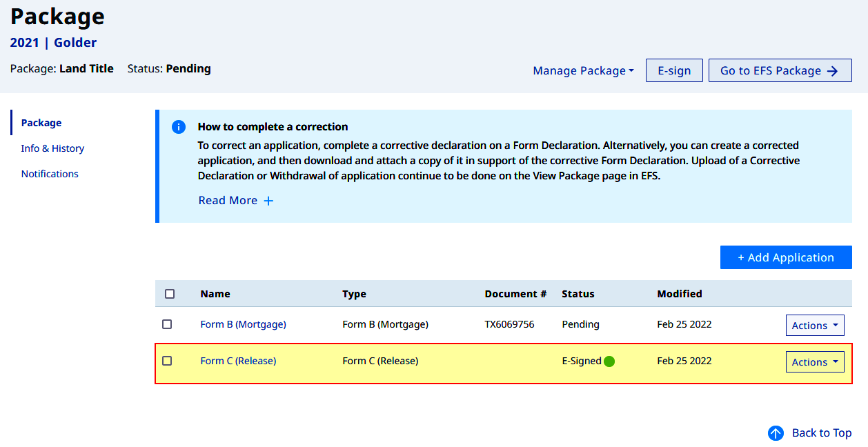Select the Package sidebar tab
This screenshot has height=447, width=868.
pos(41,123)
